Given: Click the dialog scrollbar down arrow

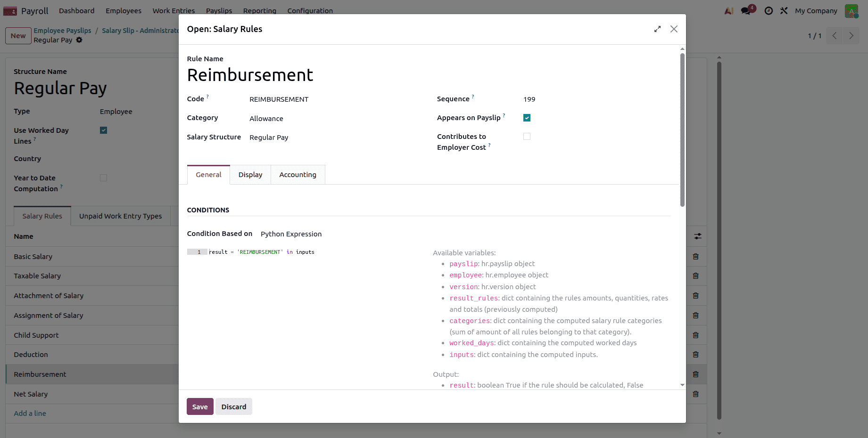Looking at the screenshot, I should tap(682, 385).
